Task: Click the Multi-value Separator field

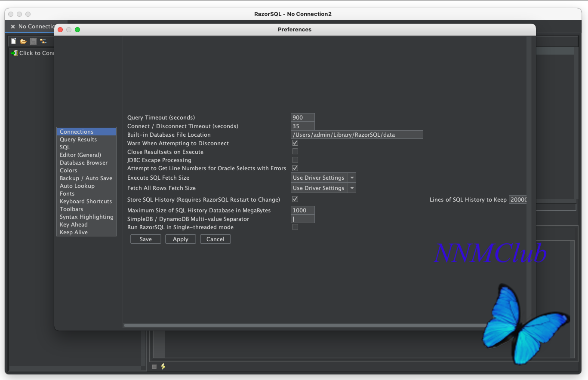Action: [303, 219]
